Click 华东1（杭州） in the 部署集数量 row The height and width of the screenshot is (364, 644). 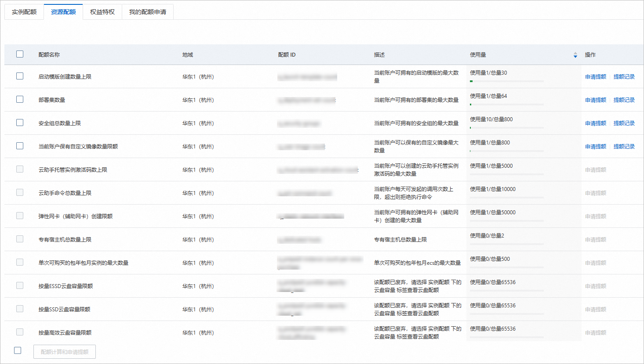(198, 100)
